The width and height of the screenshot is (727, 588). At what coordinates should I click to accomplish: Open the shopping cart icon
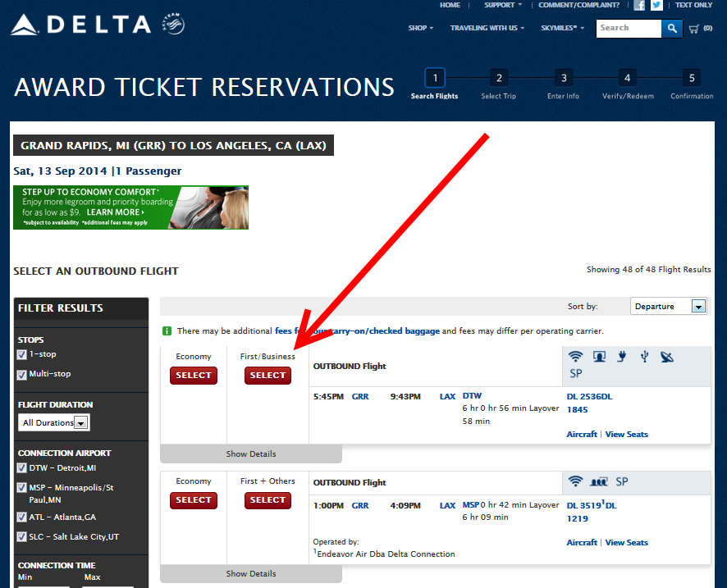click(694, 29)
